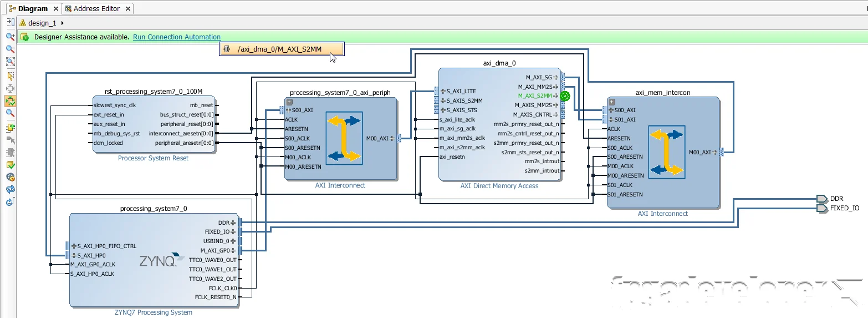This screenshot has height=318, width=868.
Task: Click the Zoom Out toolbar icon
Action: point(10,49)
